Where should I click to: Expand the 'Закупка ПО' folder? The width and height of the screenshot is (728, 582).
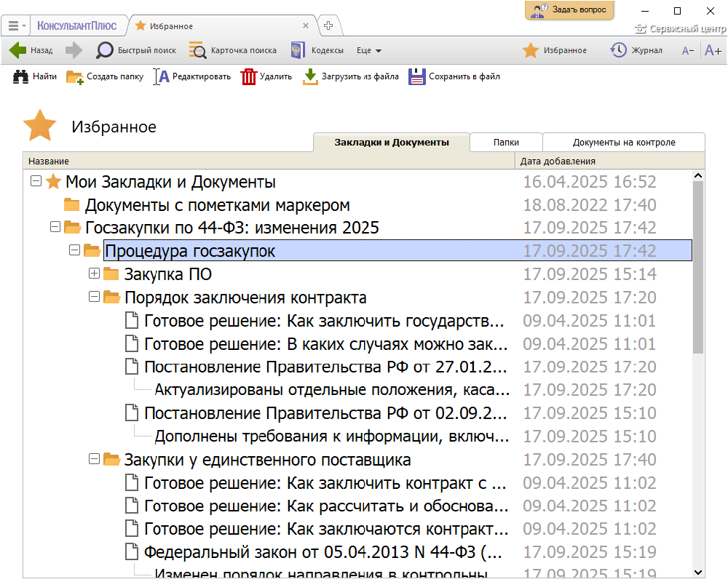93,274
